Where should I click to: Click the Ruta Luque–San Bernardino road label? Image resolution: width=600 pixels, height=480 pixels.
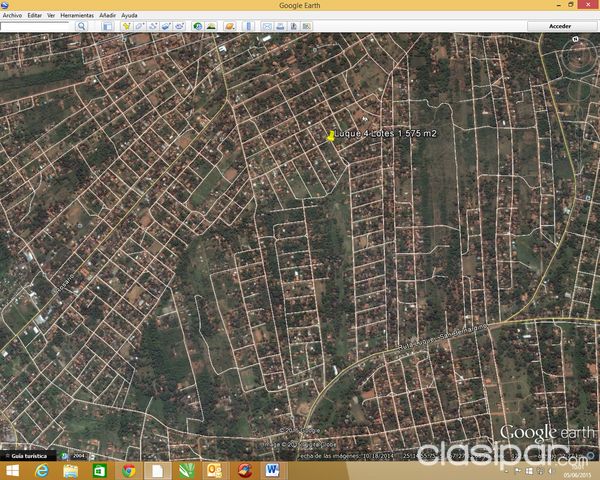coord(443,337)
